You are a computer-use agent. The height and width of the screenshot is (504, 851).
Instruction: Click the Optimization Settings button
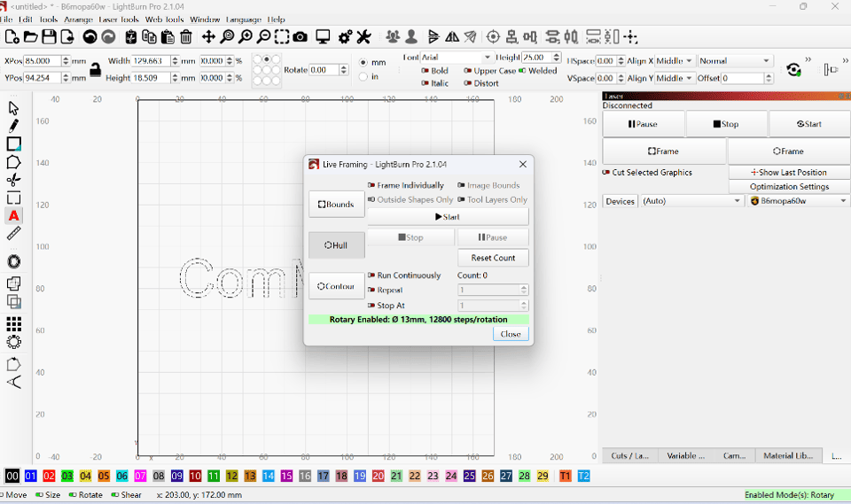[x=789, y=187]
